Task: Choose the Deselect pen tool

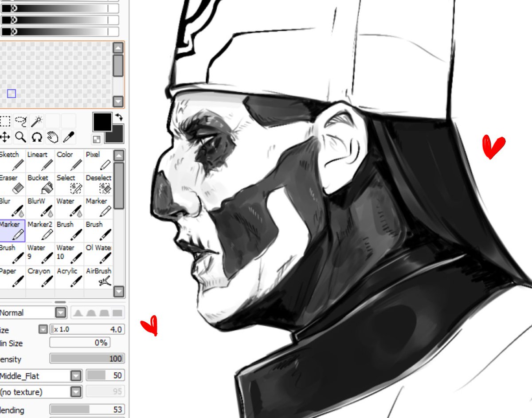Action: [x=98, y=184]
